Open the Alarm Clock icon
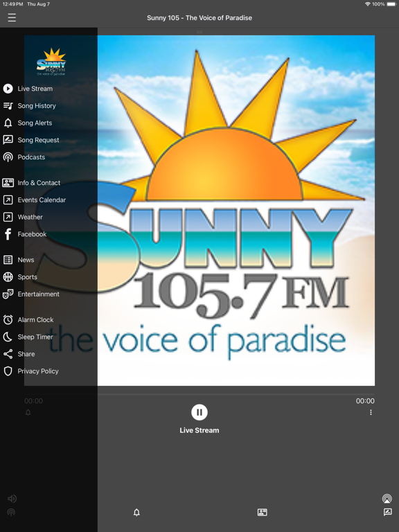 click(x=8, y=319)
